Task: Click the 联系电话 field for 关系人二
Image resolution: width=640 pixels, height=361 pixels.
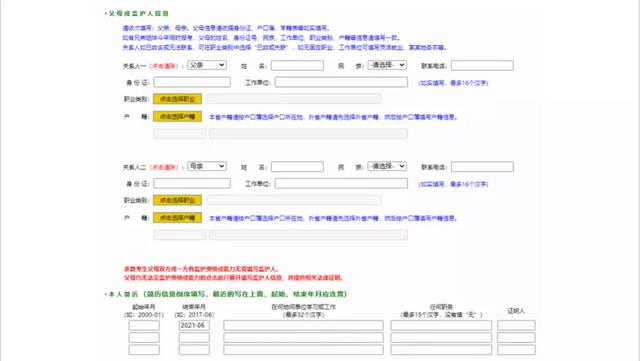Action: click(x=482, y=167)
